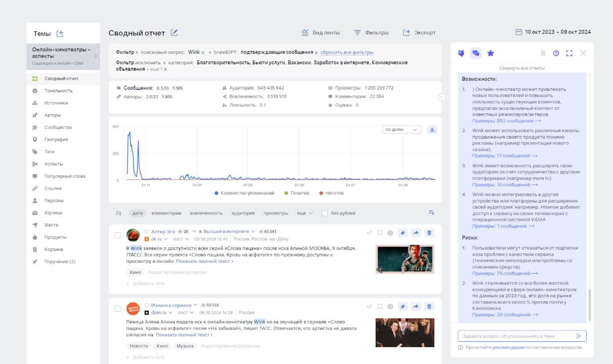Image resolution: width=613 pixels, height=364 pixels.
Task: Open the date range 10 окт 2023 - 09 окт 2024
Action: [553, 32]
